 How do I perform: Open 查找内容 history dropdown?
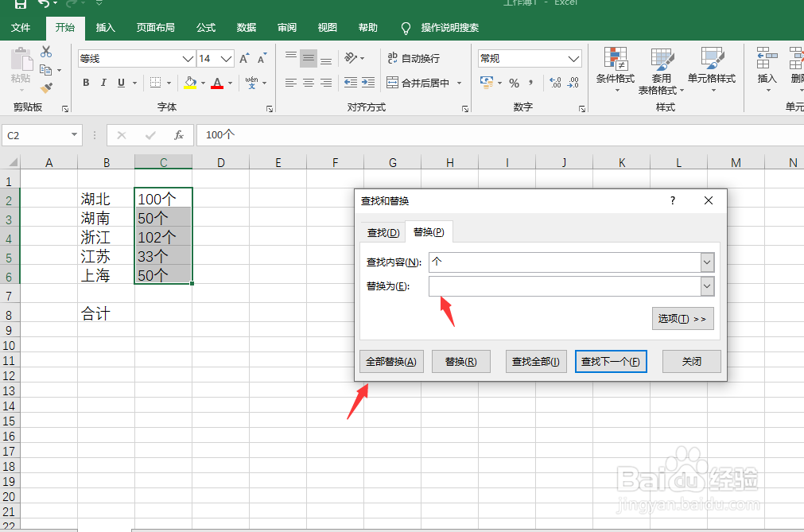click(x=707, y=262)
